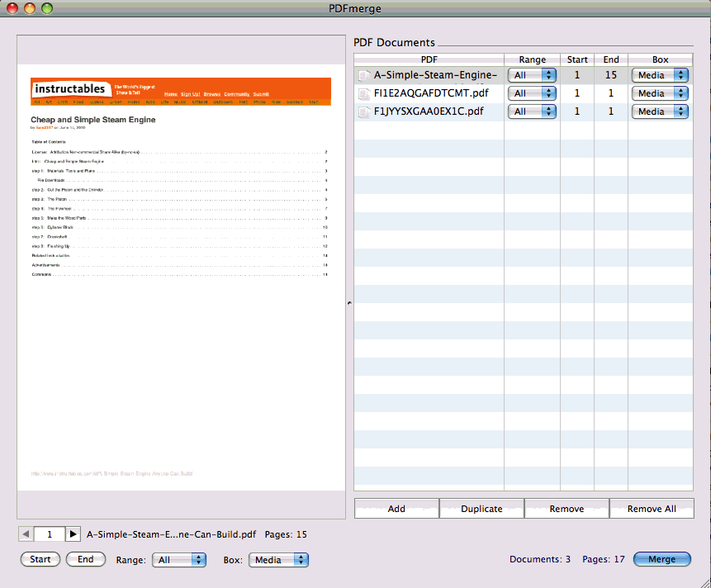Image resolution: width=711 pixels, height=588 pixels.
Task: Click the Range column header
Action: coord(533,59)
